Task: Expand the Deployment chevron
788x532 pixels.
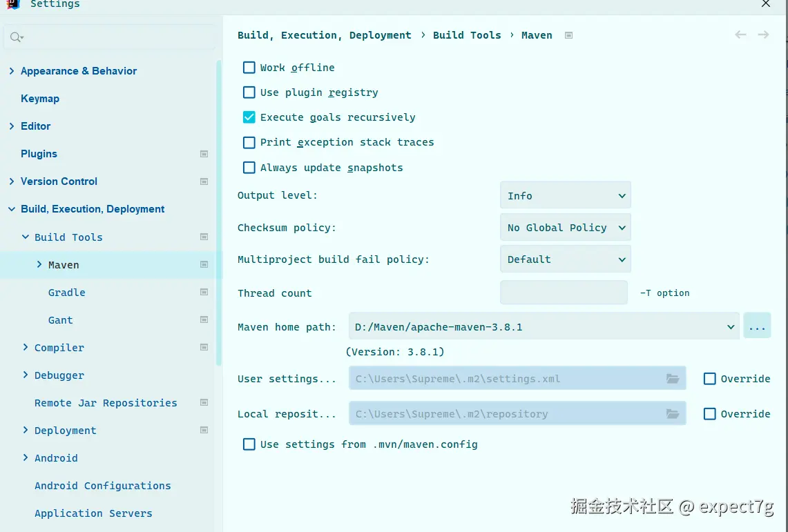Action: tap(25, 430)
